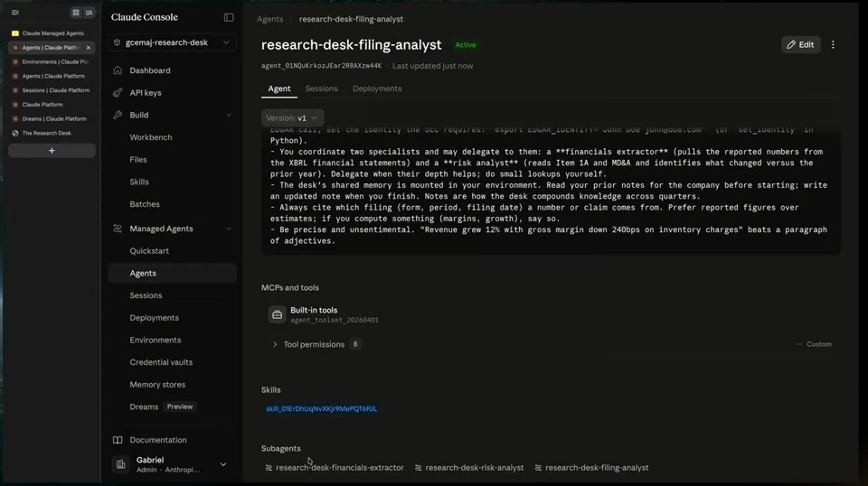The width and height of the screenshot is (868, 486).
Task: Click the Gabriel account organization icon
Action: coord(120,464)
